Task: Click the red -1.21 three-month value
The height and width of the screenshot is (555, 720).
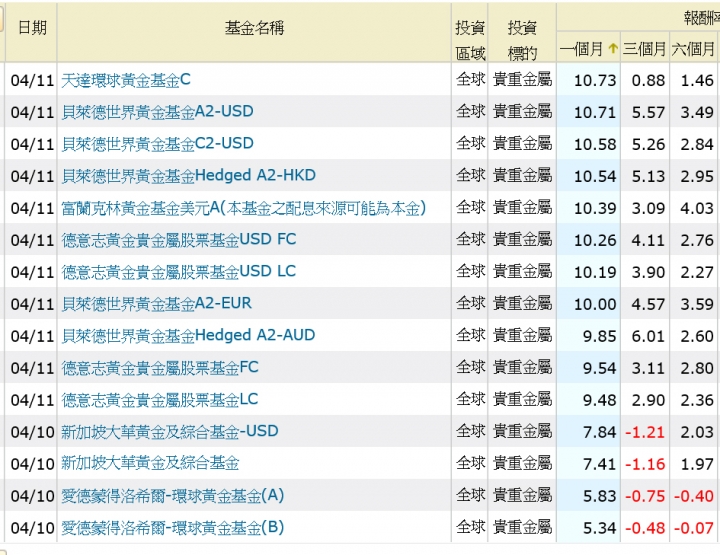Action: 645,432
